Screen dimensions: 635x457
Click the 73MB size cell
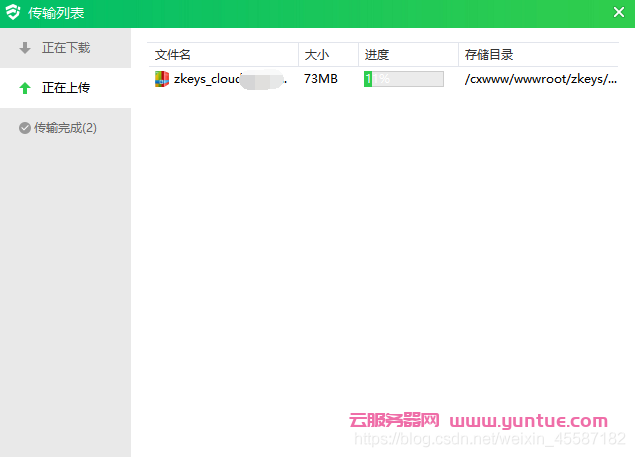[x=322, y=79]
